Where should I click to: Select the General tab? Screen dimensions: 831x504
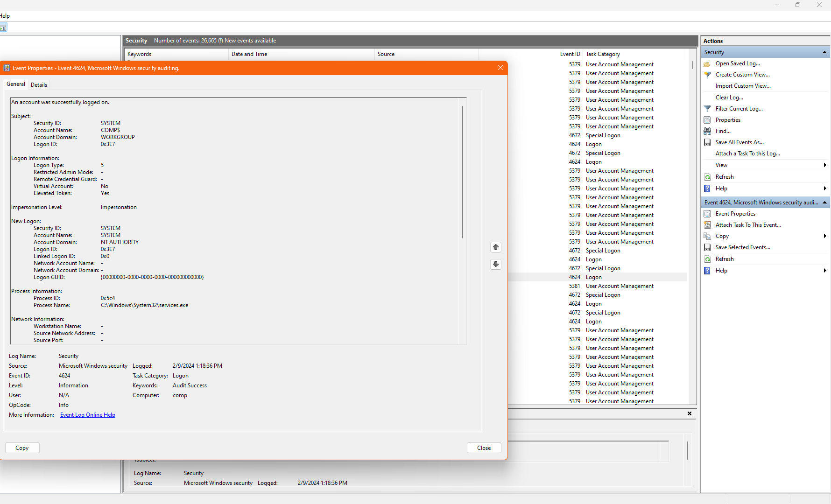16,84
